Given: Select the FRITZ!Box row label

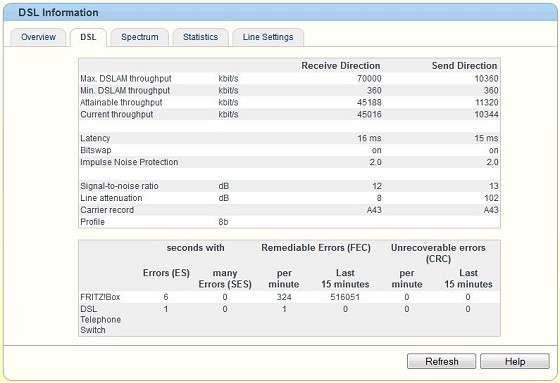Looking at the screenshot, I should 100,297.
